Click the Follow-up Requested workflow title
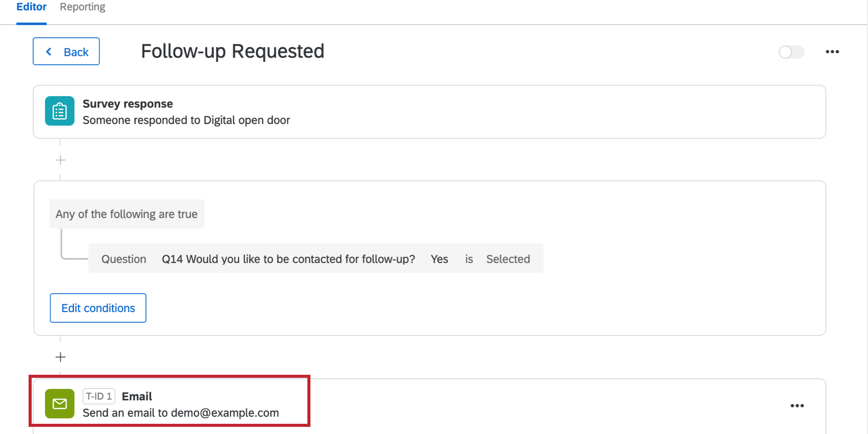868x434 pixels. point(232,52)
